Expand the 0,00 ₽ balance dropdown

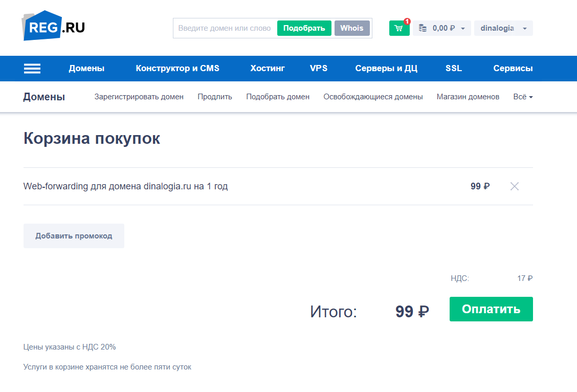(x=462, y=29)
